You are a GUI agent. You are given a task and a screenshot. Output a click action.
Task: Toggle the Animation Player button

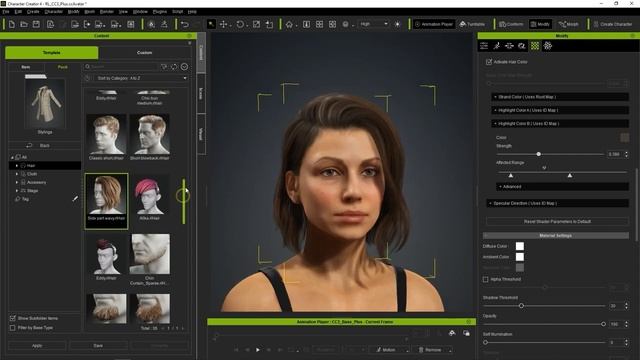click(x=433, y=24)
